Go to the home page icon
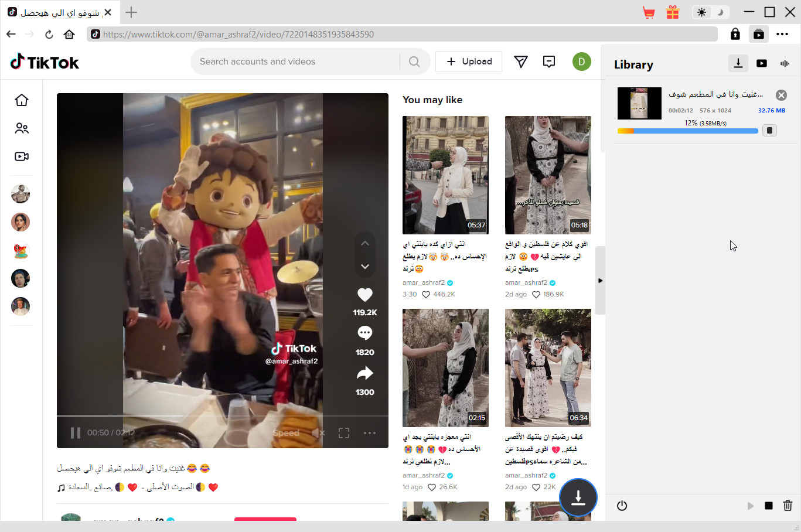The width and height of the screenshot is (801, 532). pos(69,34)
